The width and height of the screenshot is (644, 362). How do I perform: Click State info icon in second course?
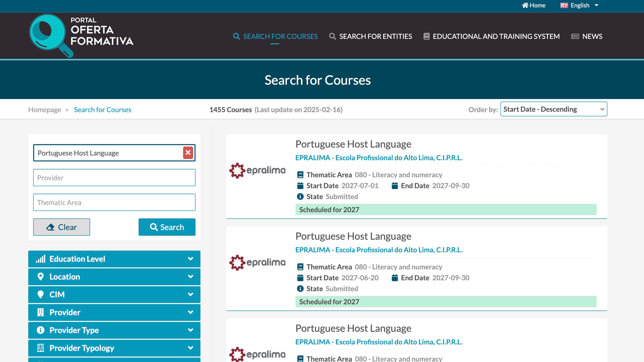(x=300, y=289)
